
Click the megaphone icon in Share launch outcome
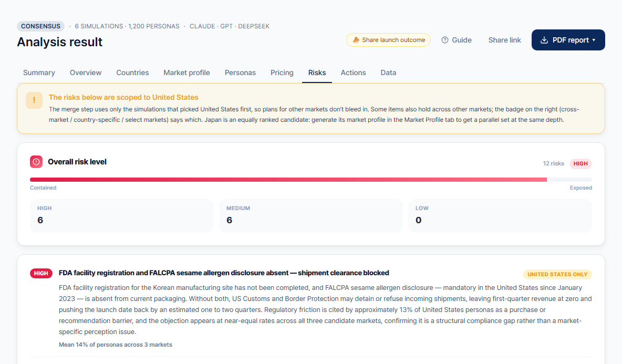[x=356, y=39]
